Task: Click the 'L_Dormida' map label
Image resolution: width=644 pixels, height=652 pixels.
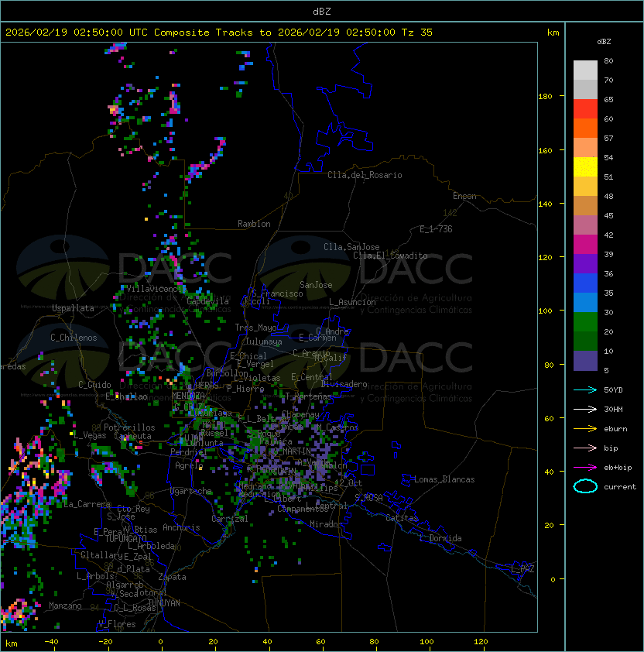Action: (x=440, y=538)
